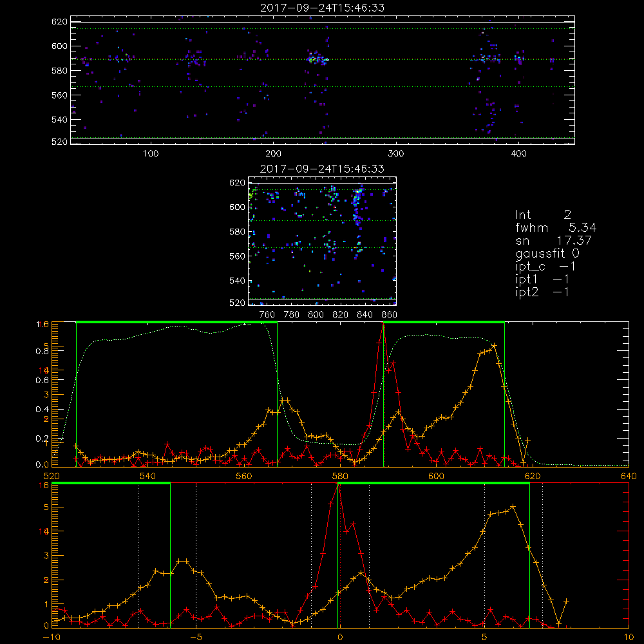Click the top plot's timestamp title
The image size is (644, 644).
tap(323, 8)
